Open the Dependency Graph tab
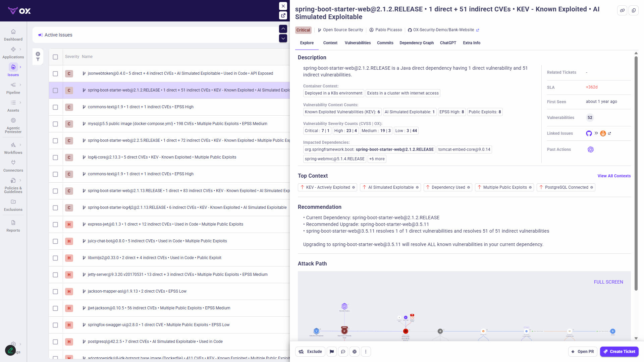Screen dimensions: 644x362 pos(417,43)
